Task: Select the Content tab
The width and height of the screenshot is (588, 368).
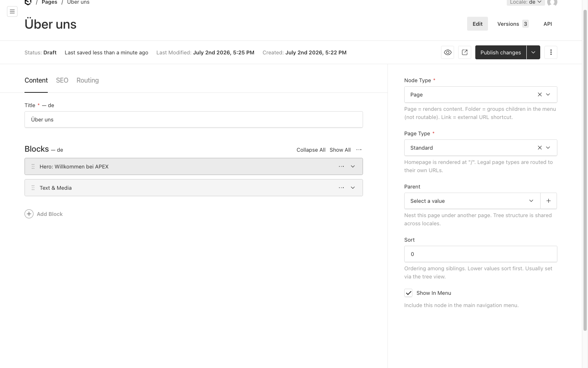Action: tap(36, 81)
